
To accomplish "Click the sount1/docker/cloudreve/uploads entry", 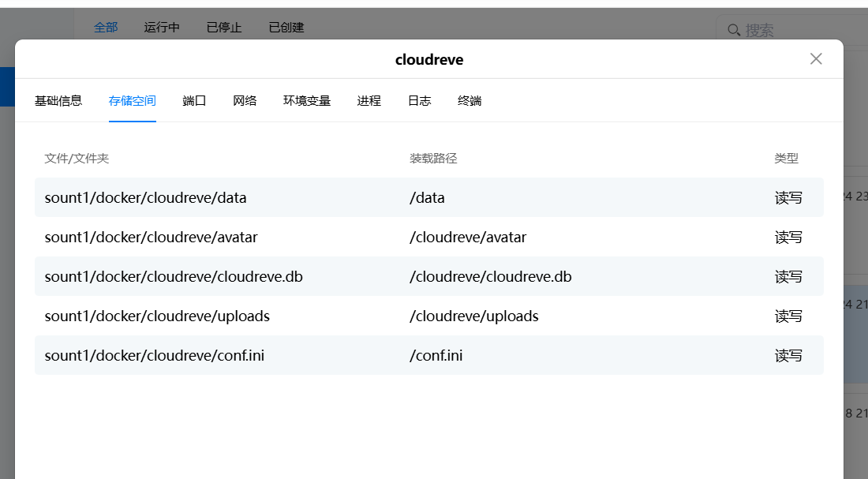I will pyautogui.click(x=157, y=316).
